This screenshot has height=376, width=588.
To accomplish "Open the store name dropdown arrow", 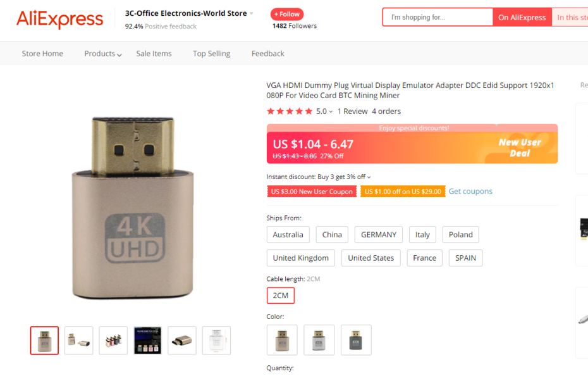I will pyautogui.click(x=252, y=13).
